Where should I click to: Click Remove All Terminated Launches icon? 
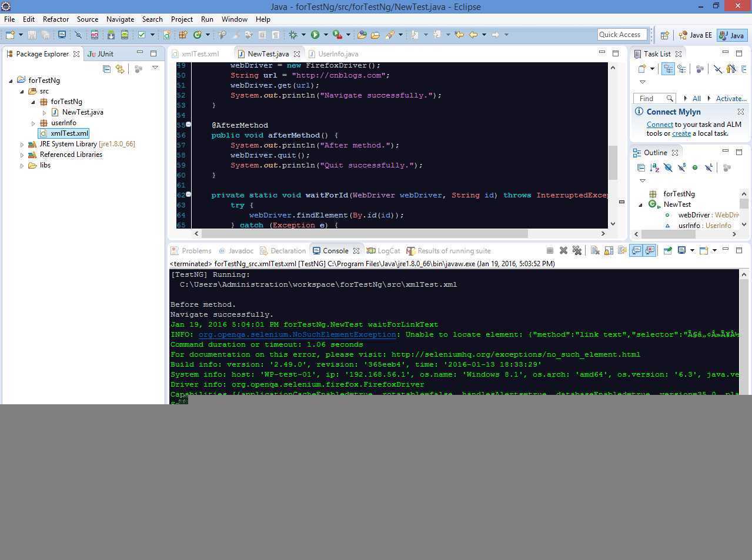point(577,250)
